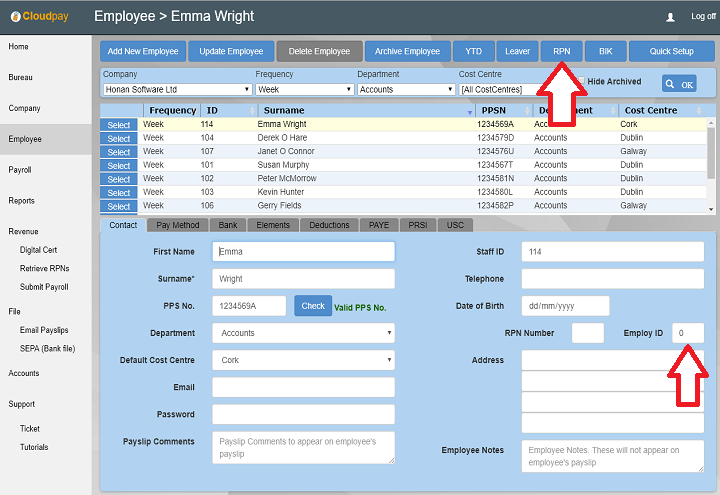Open the Company dropdown
Screen dimensions: 720x495
(174, 89)
